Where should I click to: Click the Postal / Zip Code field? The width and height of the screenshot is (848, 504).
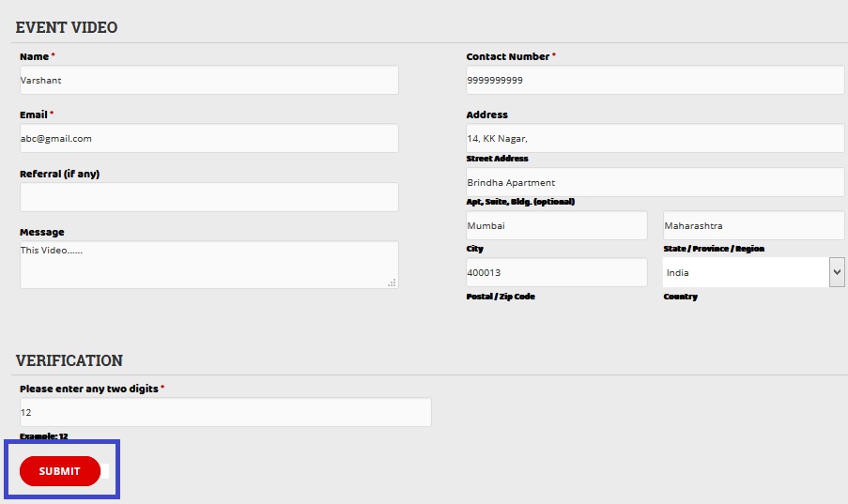[x=556, y=272]
